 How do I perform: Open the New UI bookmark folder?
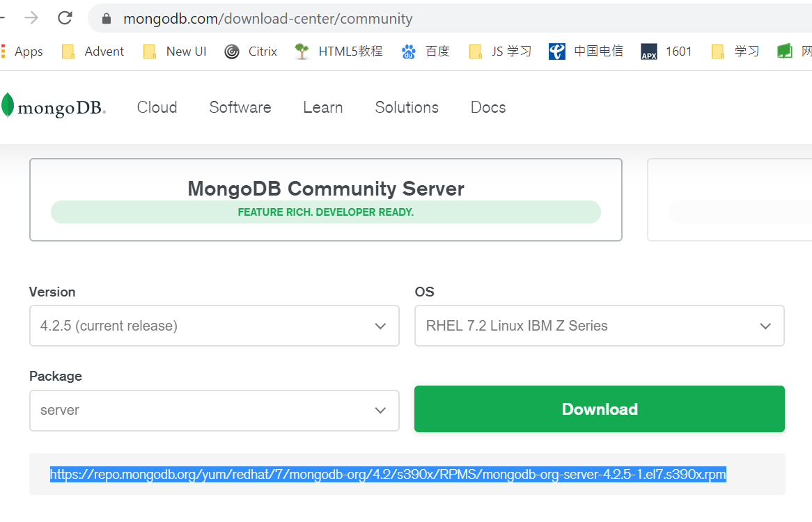pyautogui.click(x=175, y=52)
